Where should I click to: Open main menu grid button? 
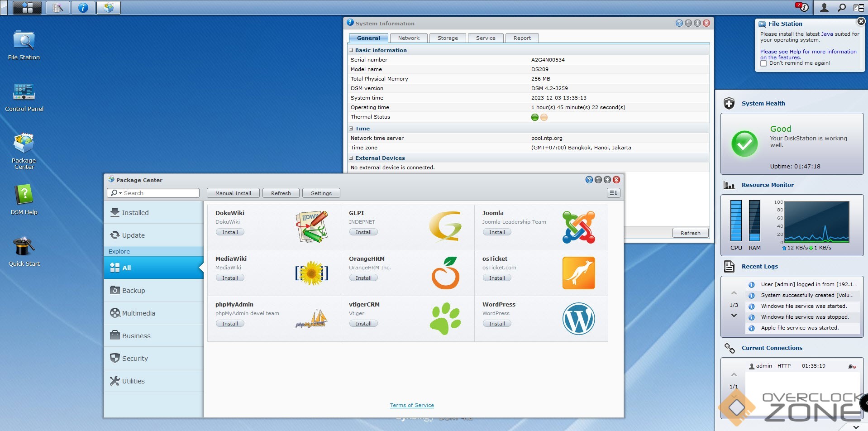[x=27, y=8]
